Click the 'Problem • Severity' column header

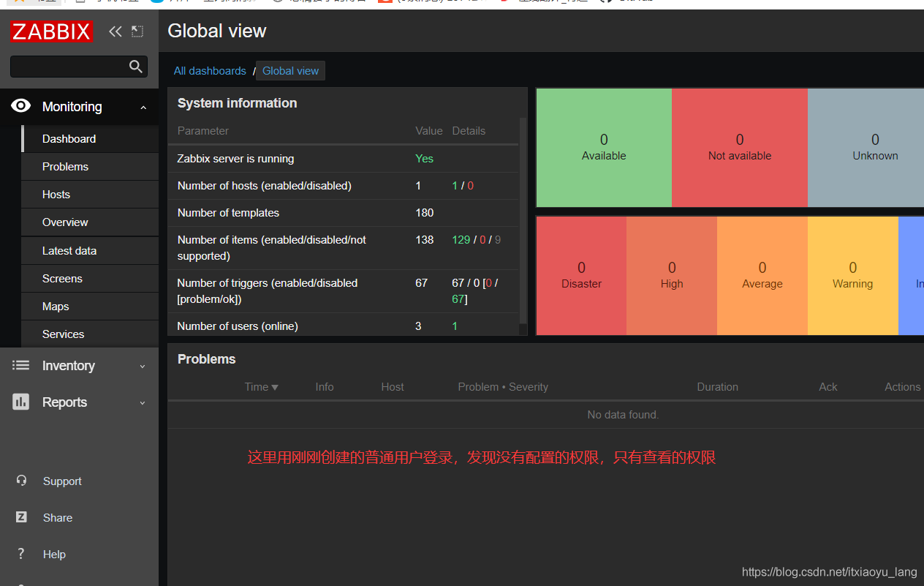tap(503, 387)
